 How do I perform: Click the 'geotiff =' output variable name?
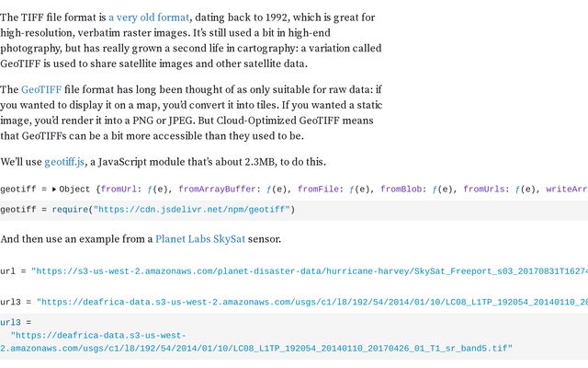pyautogui.click(x=23, y=190)
